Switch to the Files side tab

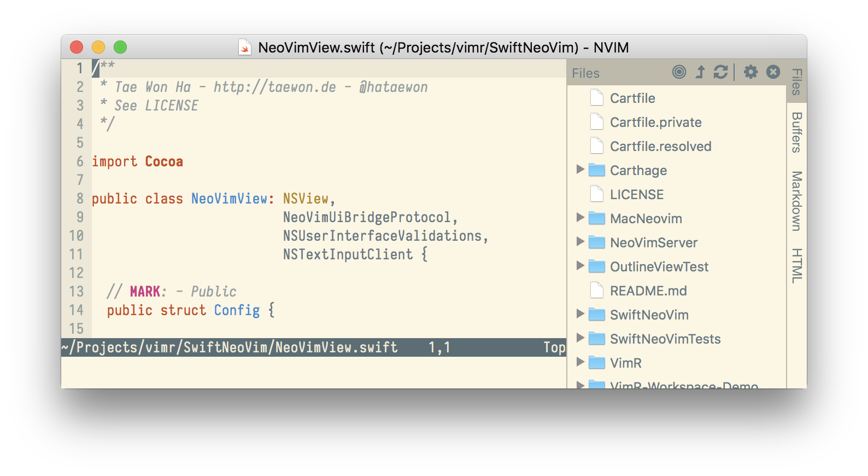tap(797, 81)
